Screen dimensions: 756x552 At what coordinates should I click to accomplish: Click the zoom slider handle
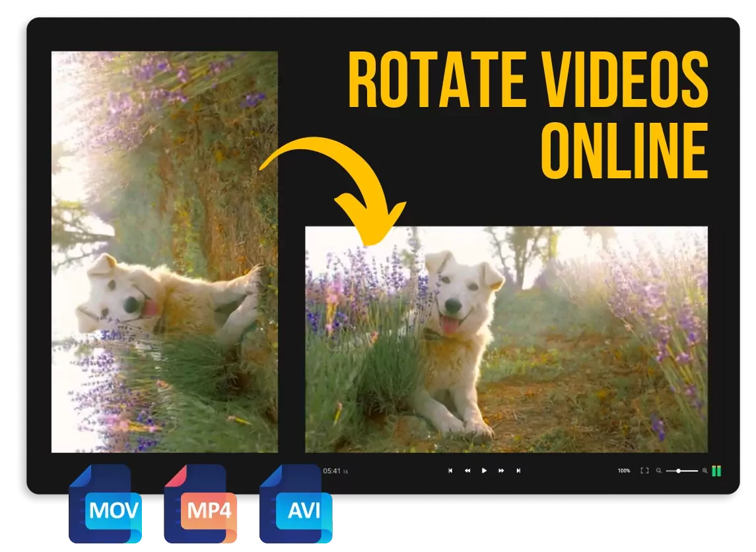point(678,471)
